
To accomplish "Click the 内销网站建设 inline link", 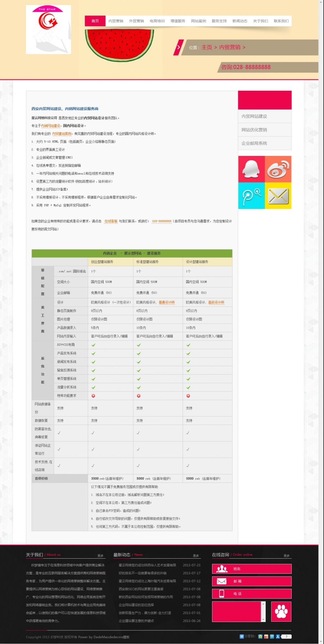I will pyautogui.click(x=51, y=126).
